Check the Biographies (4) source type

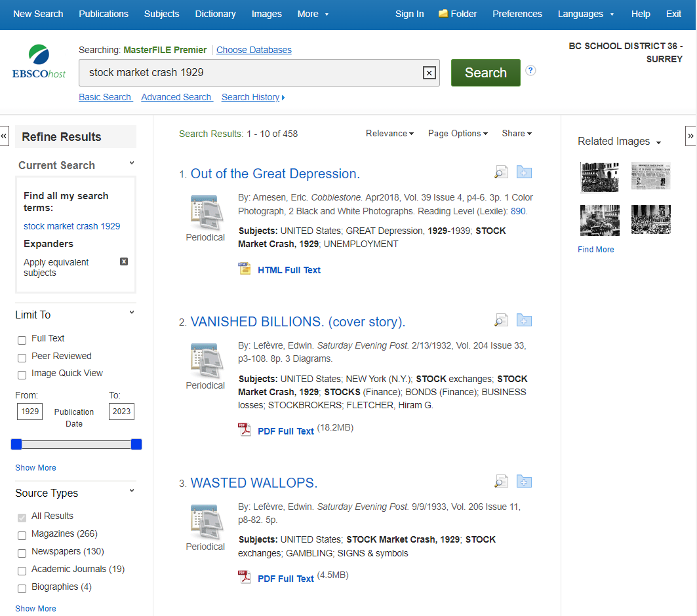[22, 589]
